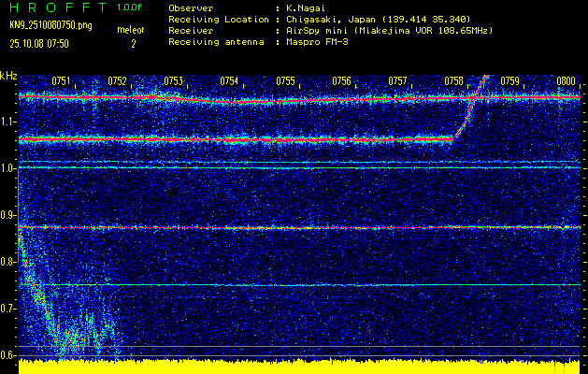
Task: Click the kHz axis unit label
Action: point(8,76)
